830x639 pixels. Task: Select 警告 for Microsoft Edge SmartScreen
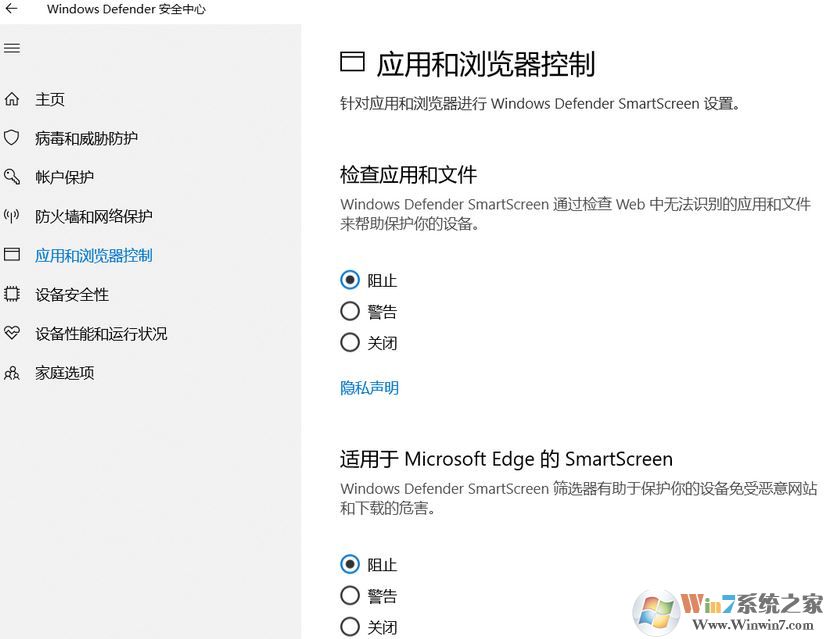coord(350,596)
